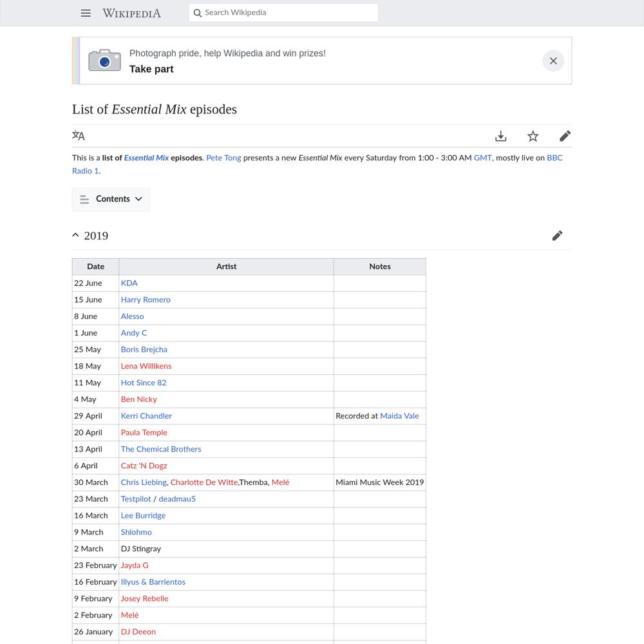
Task: Open the DJ Deeon red link
Action: click(138, 632)
